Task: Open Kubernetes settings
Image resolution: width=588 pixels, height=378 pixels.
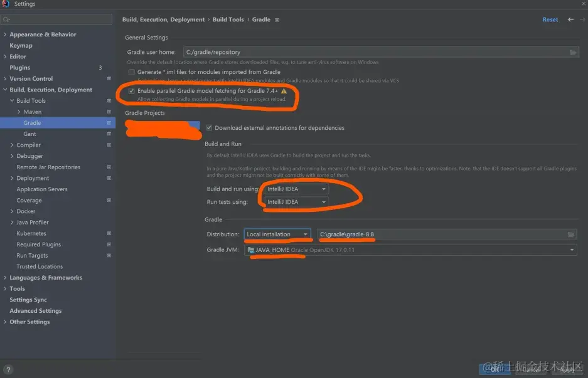Action: [x=31, y=233]
